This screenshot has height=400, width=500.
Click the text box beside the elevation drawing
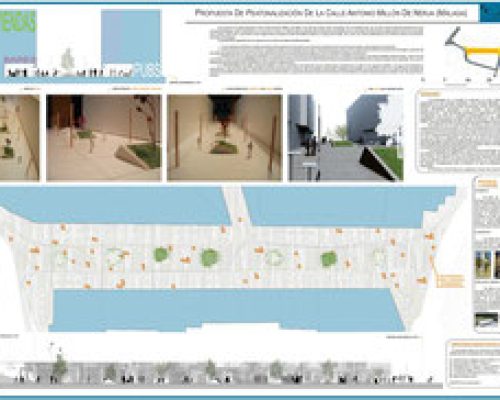pyautogui.click(x=473, y=363)
